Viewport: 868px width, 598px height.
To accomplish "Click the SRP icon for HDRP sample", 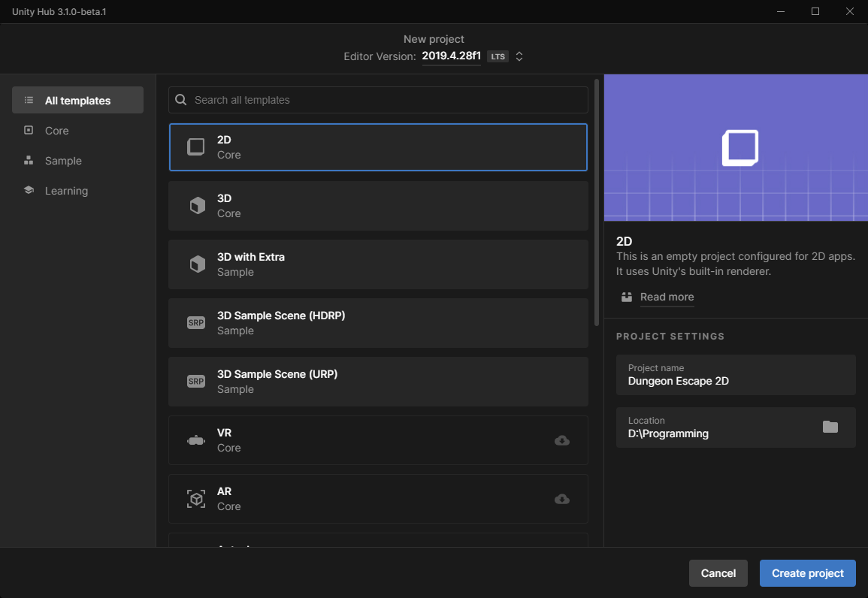I will pyautogui.click(x=196, y=323).
